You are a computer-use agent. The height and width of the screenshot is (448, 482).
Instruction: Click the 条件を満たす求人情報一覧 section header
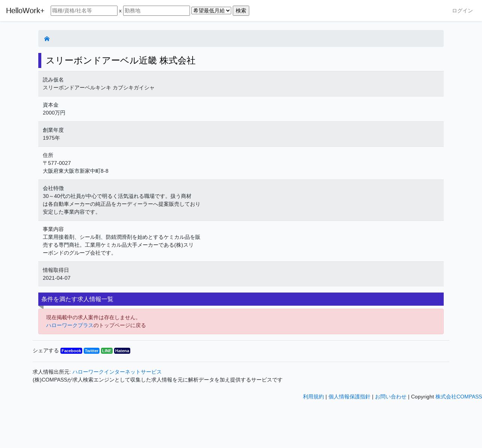pos(241,299)
